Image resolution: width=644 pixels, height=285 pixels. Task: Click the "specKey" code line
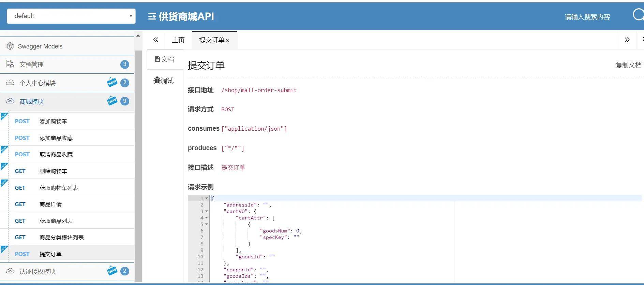coord(280,237)
